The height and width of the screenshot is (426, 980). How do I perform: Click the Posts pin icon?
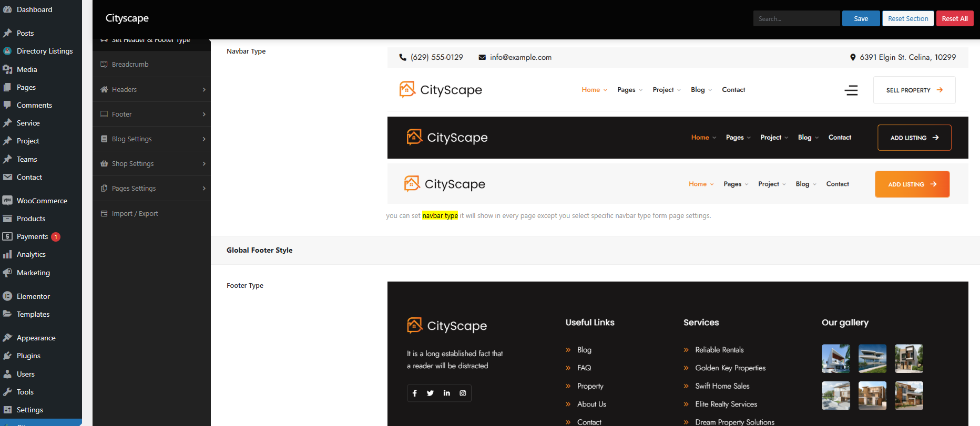tap(7, 33)
